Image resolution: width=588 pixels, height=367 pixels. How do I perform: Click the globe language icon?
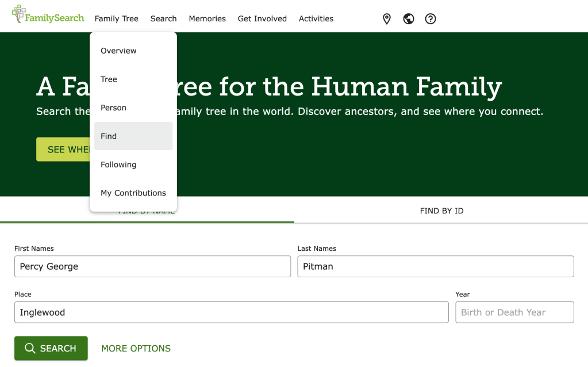pos(409,19)
